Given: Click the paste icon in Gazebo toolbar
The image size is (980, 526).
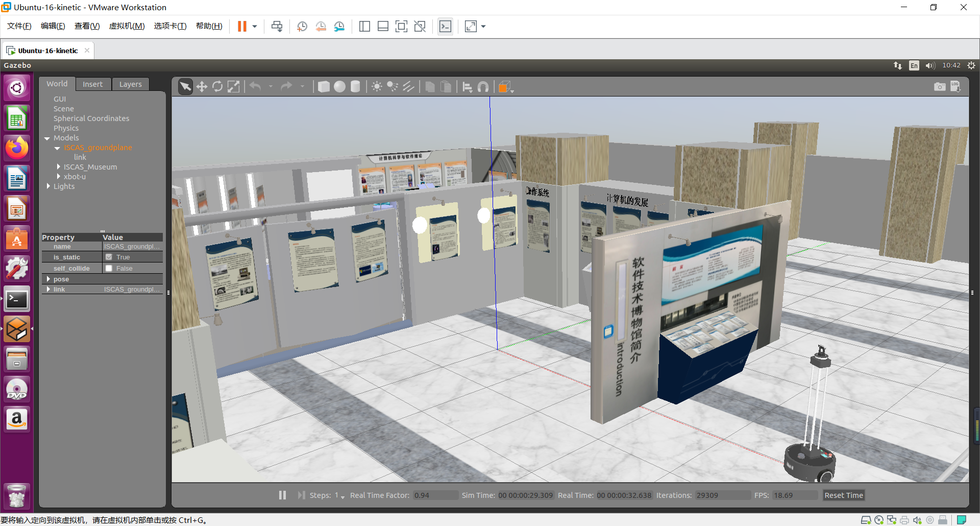Looking at the screenshot, I should [446, 87].
